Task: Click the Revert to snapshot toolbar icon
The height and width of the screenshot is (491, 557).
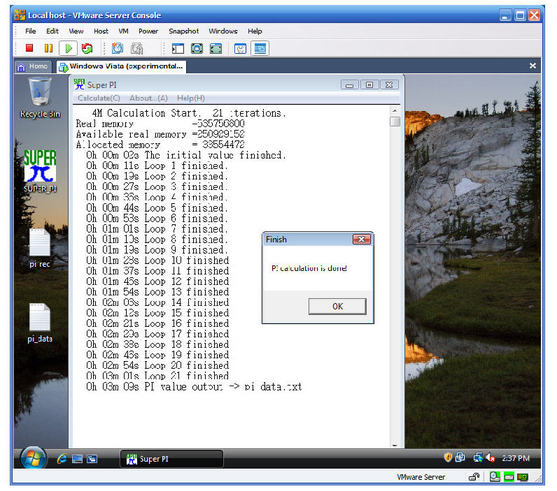Action: pos(137,48)
